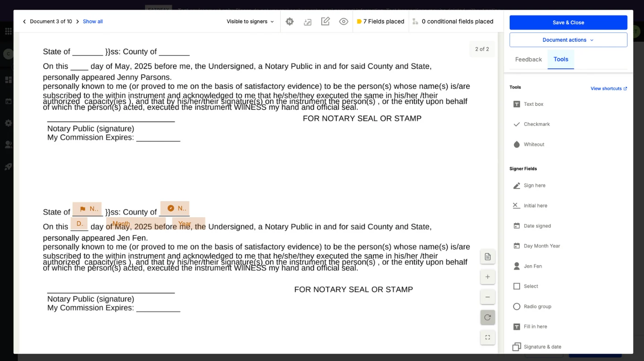Click the edit document pencil icon
Viewport: 644px width, 361px height.
[x=326, y=22]
